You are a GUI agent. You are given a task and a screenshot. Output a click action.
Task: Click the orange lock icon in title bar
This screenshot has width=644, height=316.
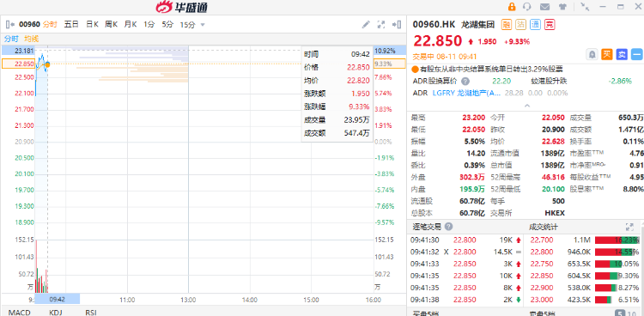(x=512, y=7)
